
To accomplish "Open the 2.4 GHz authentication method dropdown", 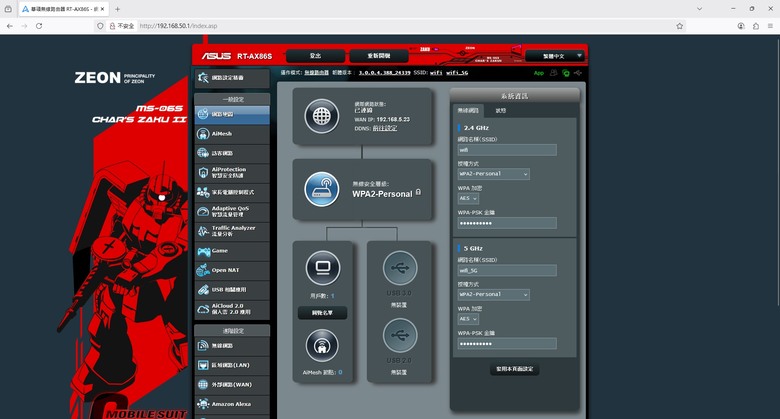I will (x=493, y=174).
